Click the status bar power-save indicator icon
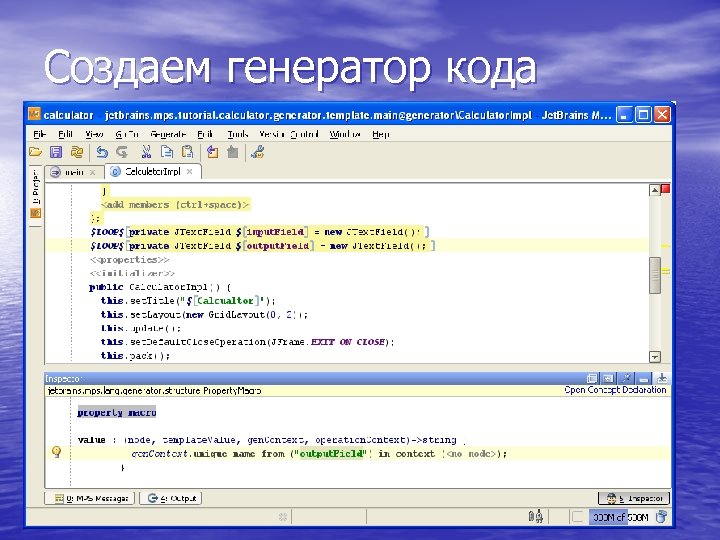This screenshot has width=720, height=540. [535, 517]
